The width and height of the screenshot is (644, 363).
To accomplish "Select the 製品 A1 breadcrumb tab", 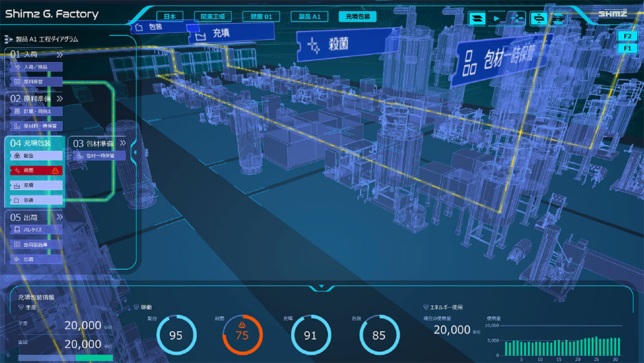I will 309,17.
